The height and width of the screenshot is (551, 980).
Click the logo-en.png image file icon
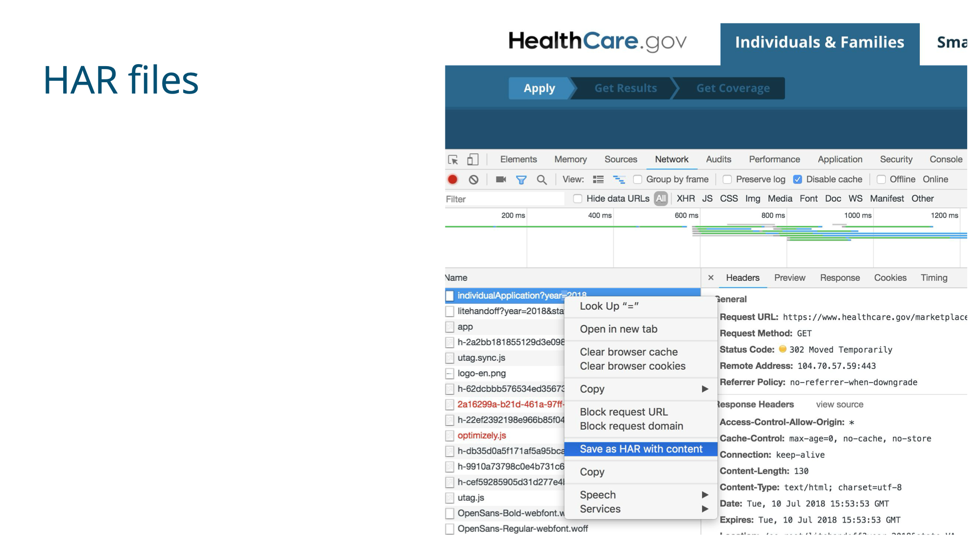[x=450, y=374]
